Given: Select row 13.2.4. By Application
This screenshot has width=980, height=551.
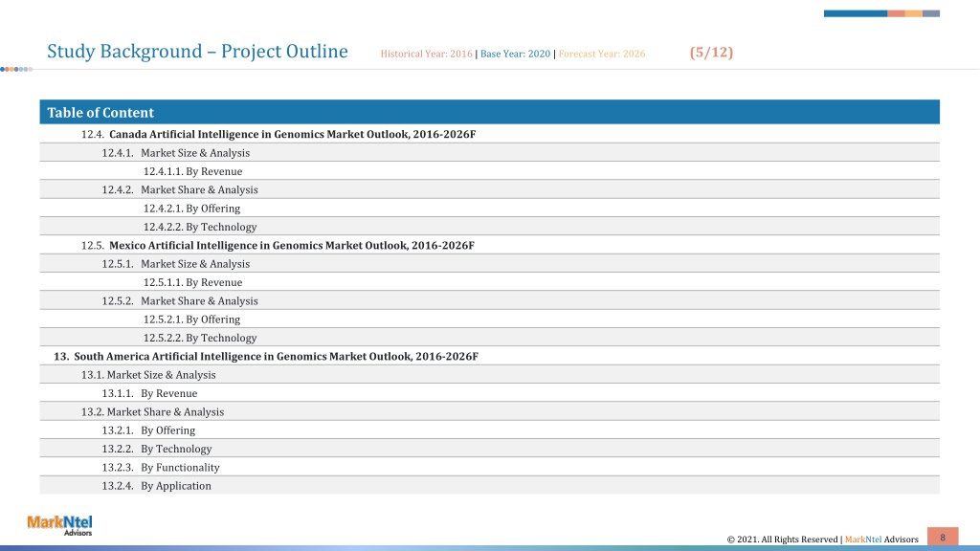Looking at the screenshot, I should coord(489,485).
